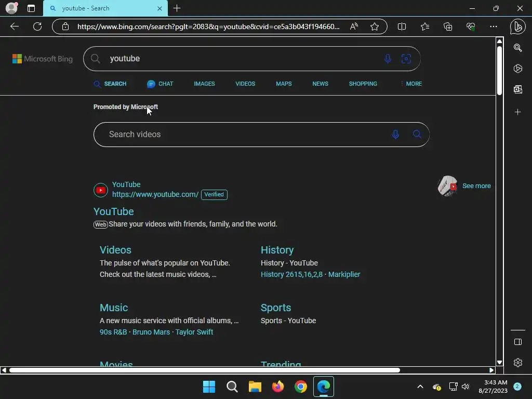The width and height of the screenshot is (532, 399).
Task: Refresh the Bing search page
Action: point(37,26)
